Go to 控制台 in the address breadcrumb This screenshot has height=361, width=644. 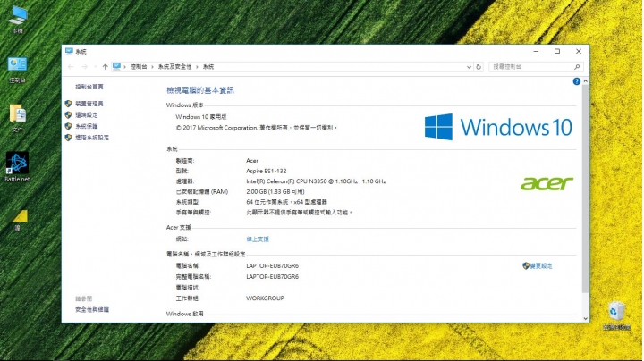(x=139, y=67)
